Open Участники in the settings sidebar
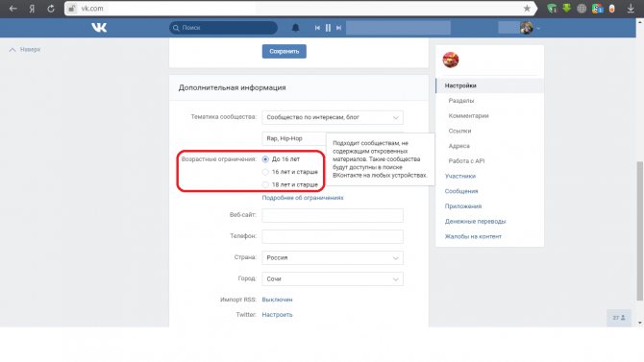This screenshot has height=362, width=644. (x=460, y=176)
